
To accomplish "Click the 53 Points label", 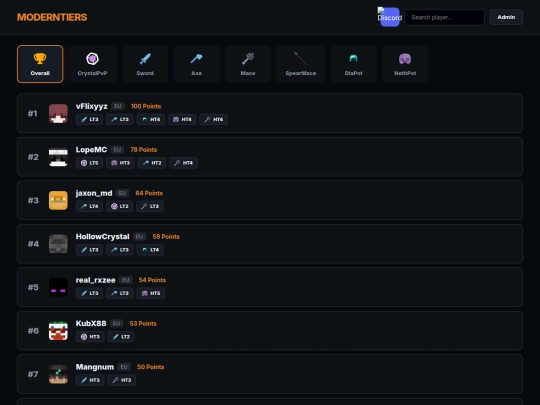I will pos(143,323).
